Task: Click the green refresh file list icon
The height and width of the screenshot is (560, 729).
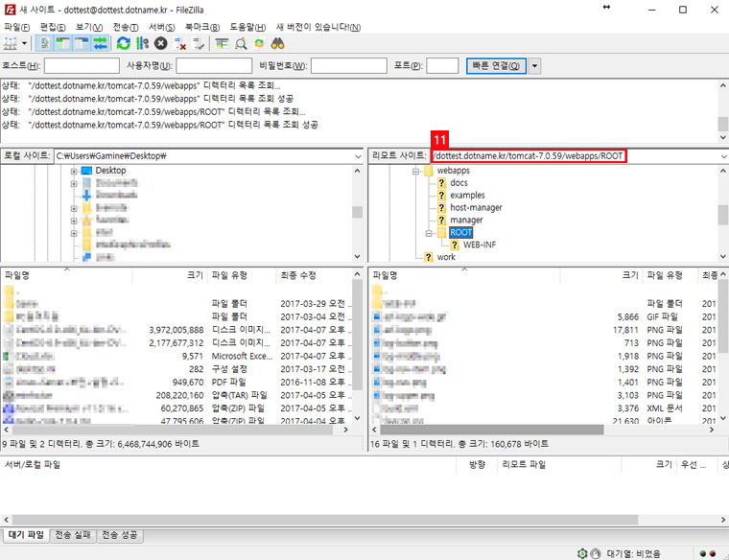Action: tap(123, 43)
